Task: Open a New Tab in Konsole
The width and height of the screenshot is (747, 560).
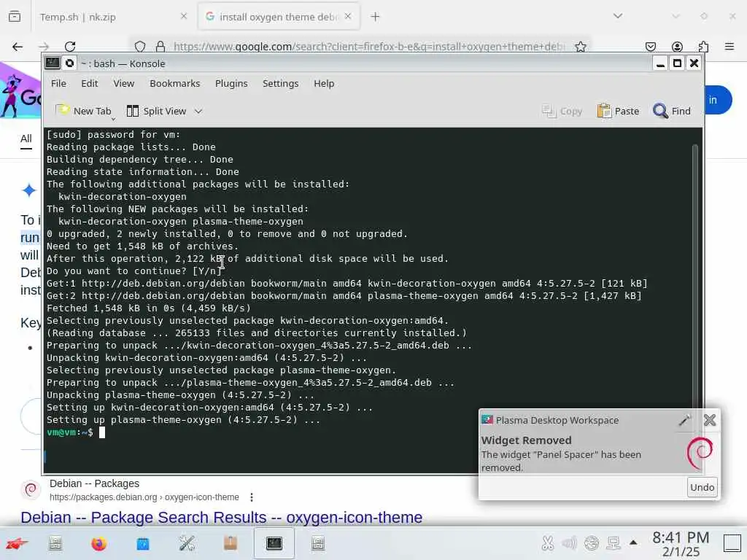Action: [x=84, y=111]
